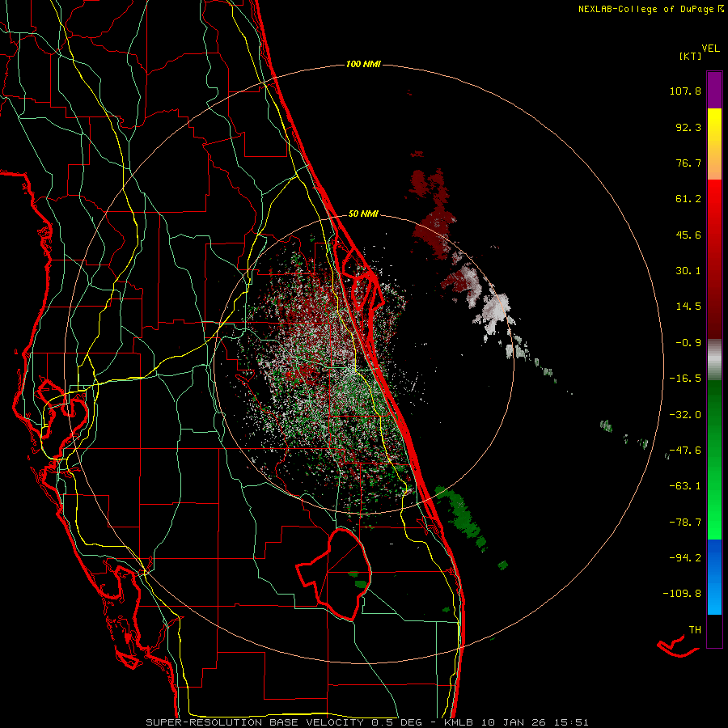The image size is (728, 728).
Task: Select the 92.3 scale value
Action: 688,127
